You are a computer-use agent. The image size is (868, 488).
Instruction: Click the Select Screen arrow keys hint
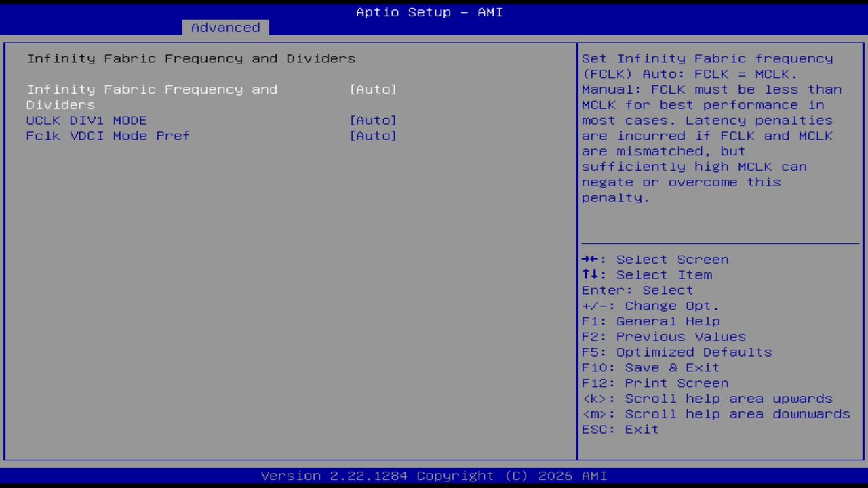(x=655, y=260)
